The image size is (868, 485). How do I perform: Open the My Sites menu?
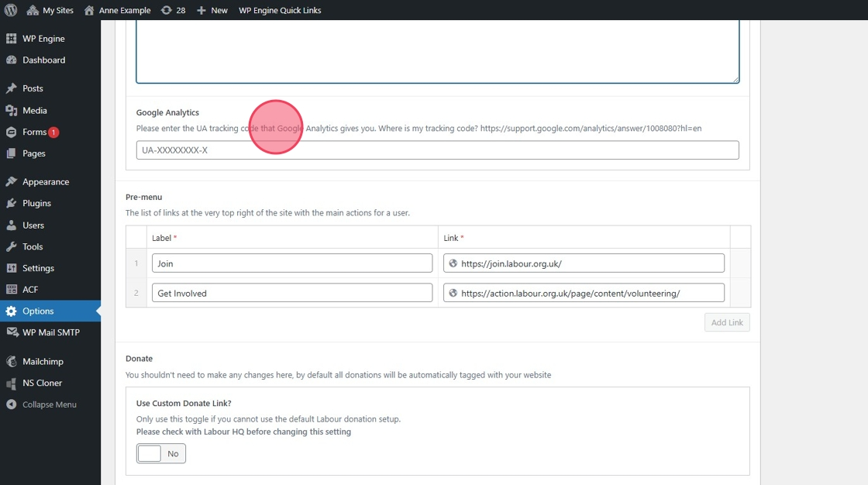point(50,10)
